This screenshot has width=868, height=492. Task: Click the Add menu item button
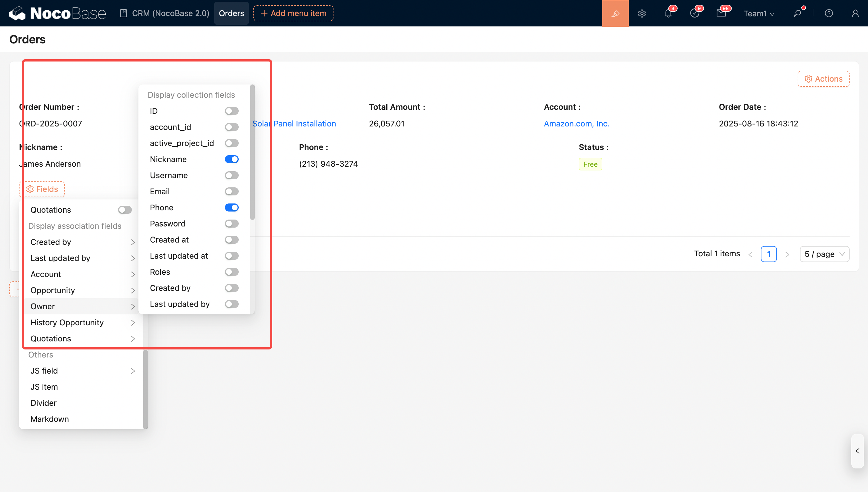pyautogui.click(x=293, y=14)
